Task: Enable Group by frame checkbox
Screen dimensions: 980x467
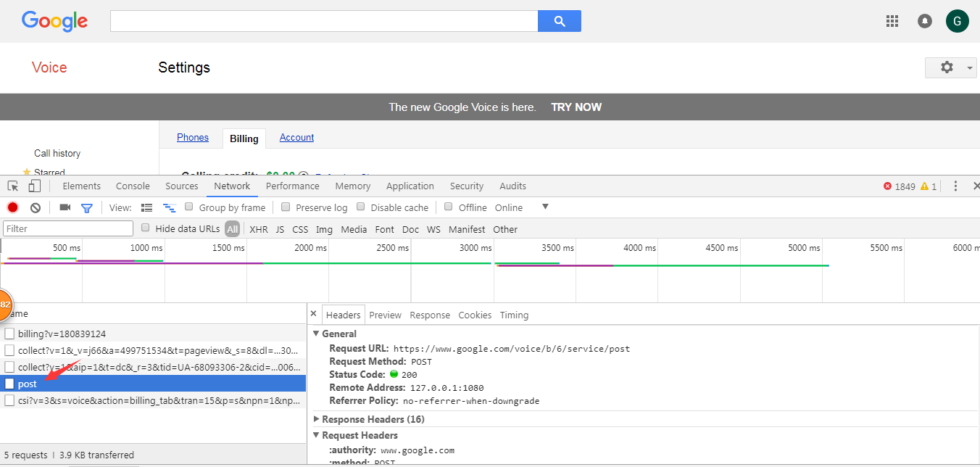Action: click(x=189, y=207)
